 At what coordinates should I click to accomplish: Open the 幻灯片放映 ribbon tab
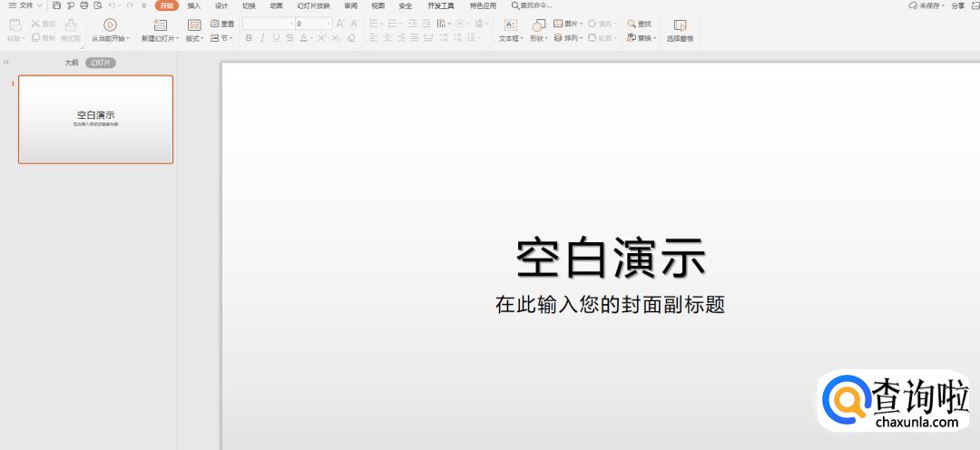(313, 5)
